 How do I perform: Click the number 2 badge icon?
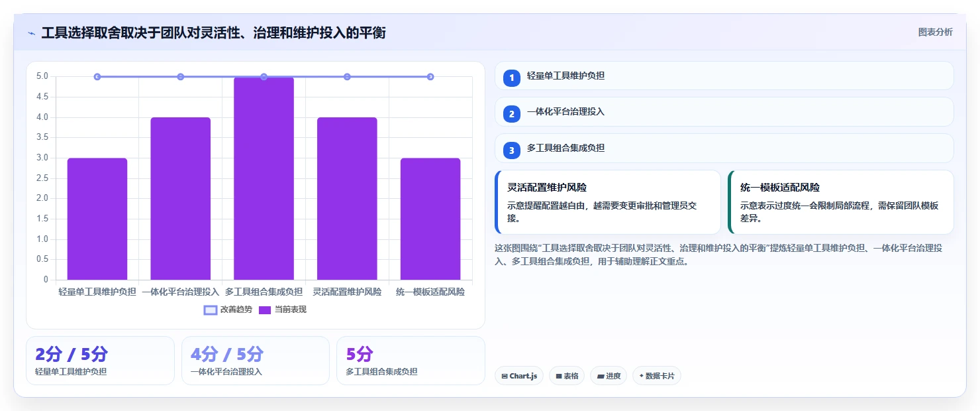(x=511, y=114)
